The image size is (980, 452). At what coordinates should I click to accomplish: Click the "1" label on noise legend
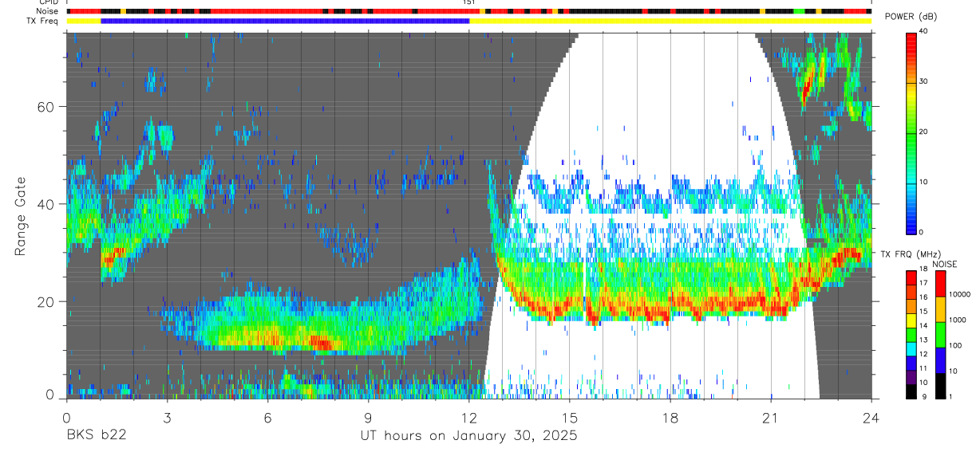click(x=951, y=396)
